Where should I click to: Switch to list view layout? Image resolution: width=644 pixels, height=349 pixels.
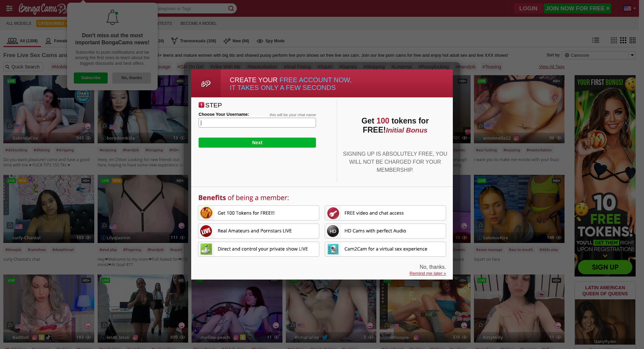(x=596, y=40)
